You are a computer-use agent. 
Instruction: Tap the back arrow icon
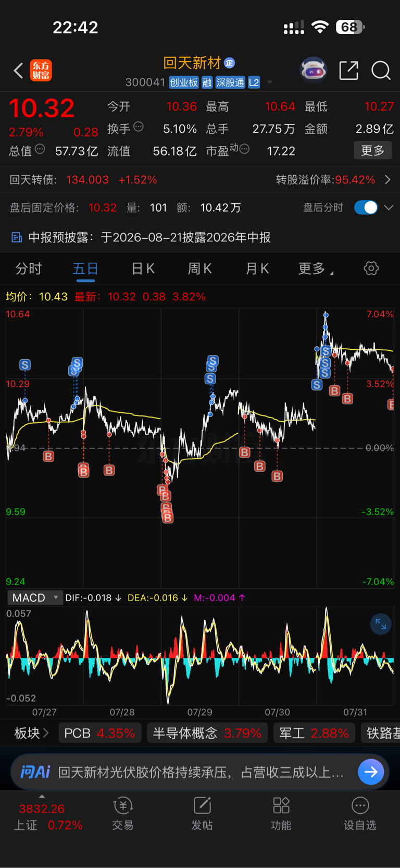[x=18, y=70]
